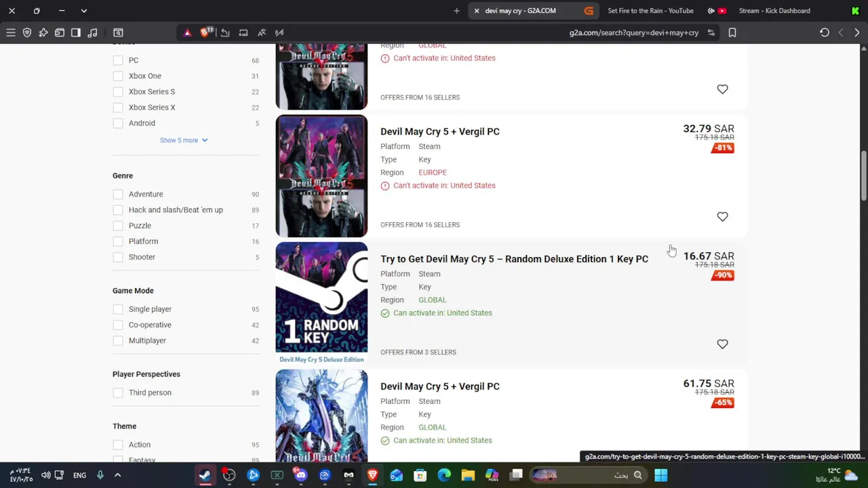Screen dimensions: 868x488
Task: Click the translate page icon
Action: 261,33
